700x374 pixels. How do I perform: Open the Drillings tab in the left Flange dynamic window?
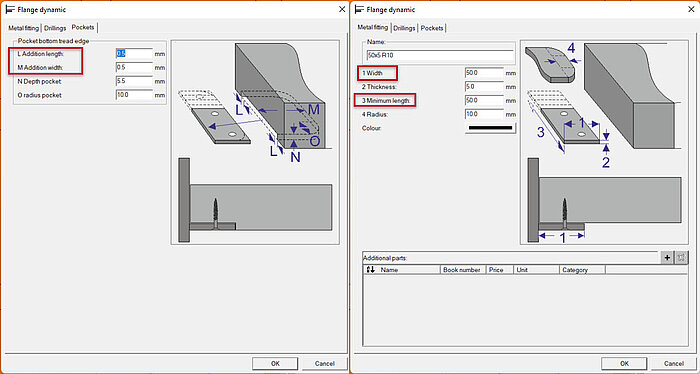(55, 28)
